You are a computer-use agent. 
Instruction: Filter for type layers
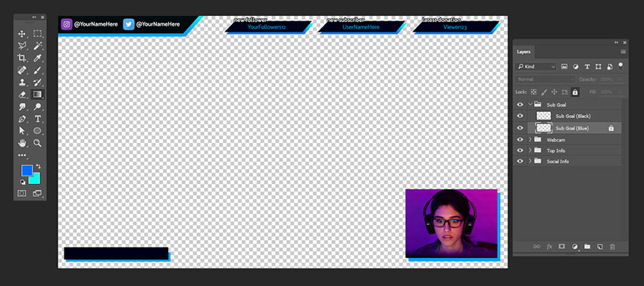point(587,67)
